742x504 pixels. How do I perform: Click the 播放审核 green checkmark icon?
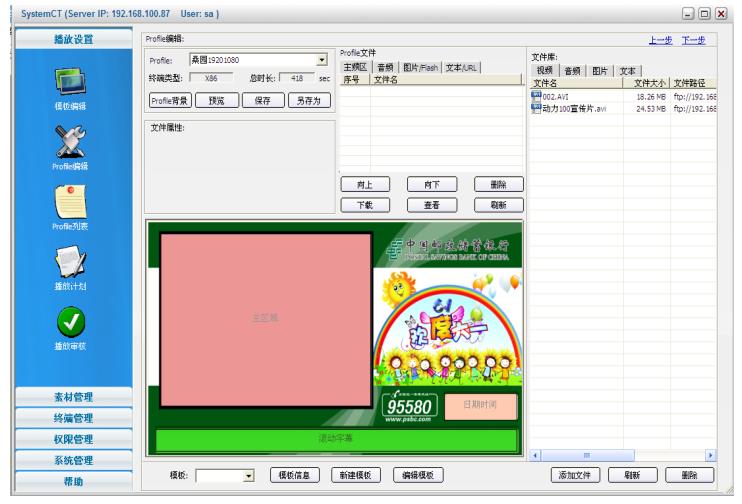click(70, 322)
